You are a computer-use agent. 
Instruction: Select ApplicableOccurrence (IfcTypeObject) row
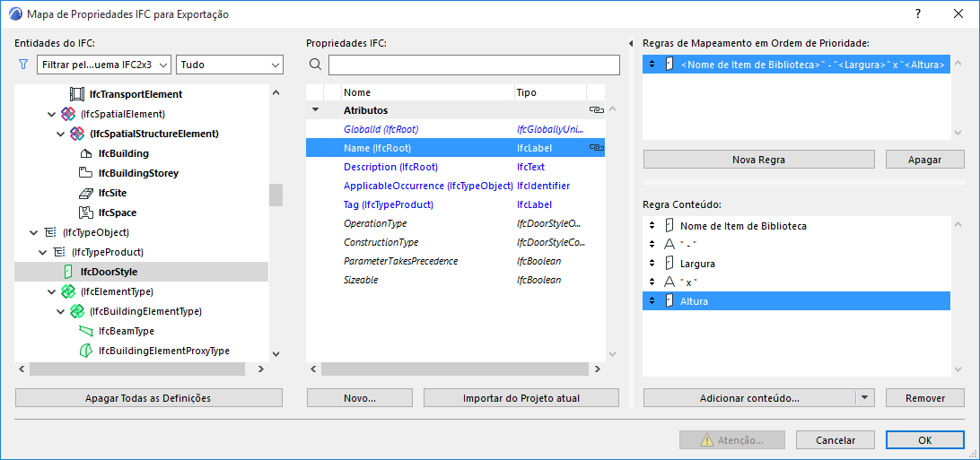(455, 186)
